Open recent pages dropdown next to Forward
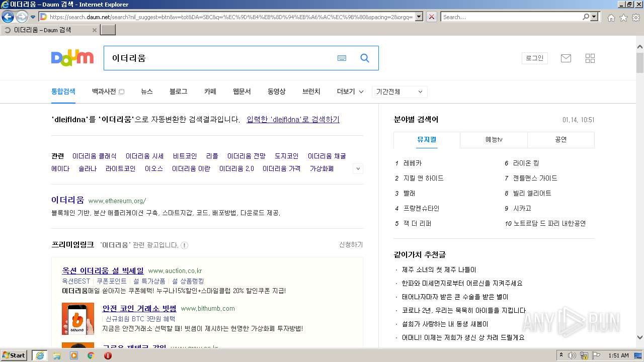This screenshot has width=644, height=362. point(33,17)
